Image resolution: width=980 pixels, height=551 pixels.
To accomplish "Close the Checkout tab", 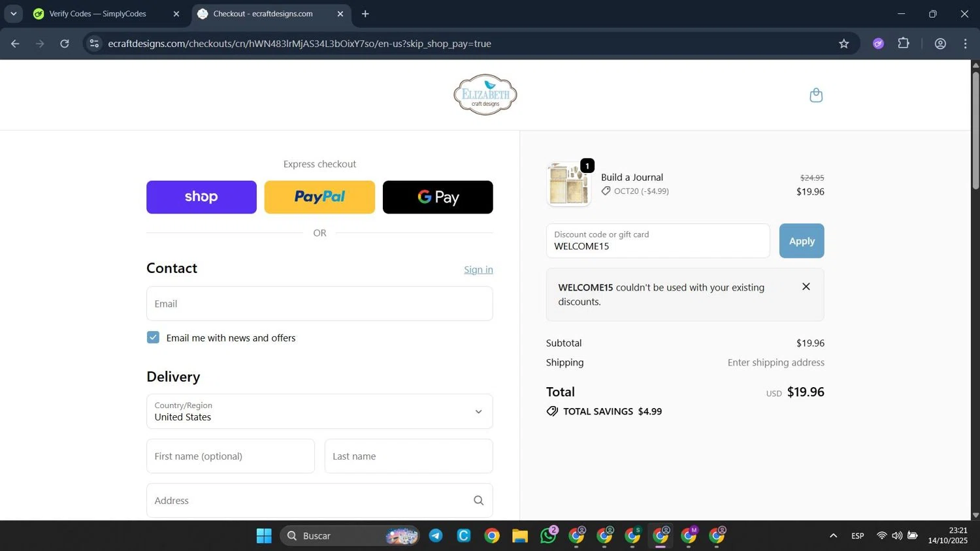I will pyautogui.click(x=340, y=14).
